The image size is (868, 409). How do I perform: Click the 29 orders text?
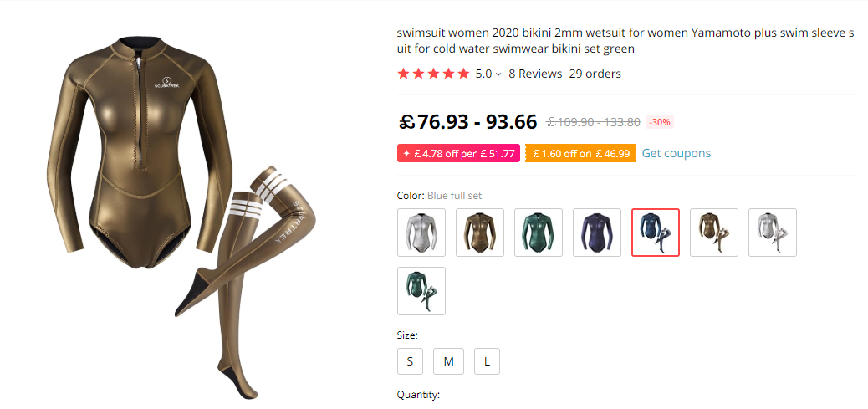pos(595,74)
